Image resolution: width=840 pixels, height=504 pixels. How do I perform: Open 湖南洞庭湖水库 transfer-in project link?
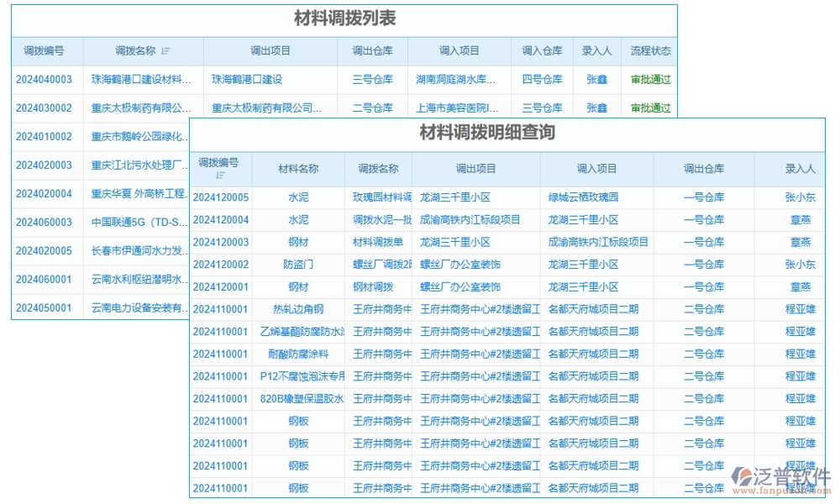point(466,79)
